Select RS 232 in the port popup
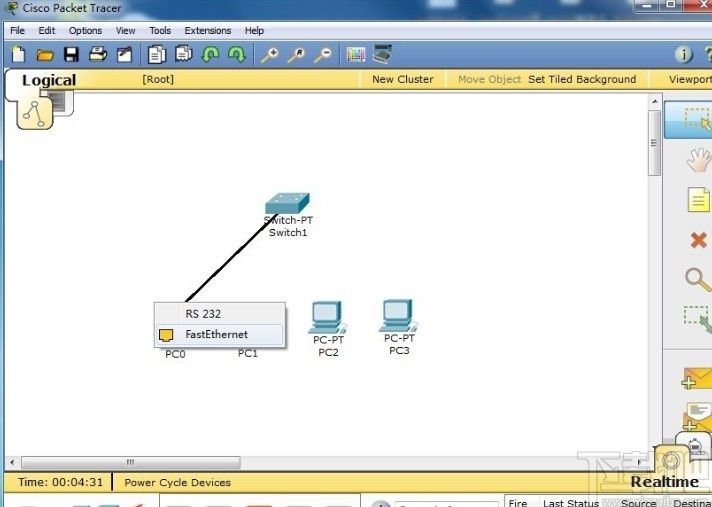Screen dimensions: 712x507 pos(220,314)
